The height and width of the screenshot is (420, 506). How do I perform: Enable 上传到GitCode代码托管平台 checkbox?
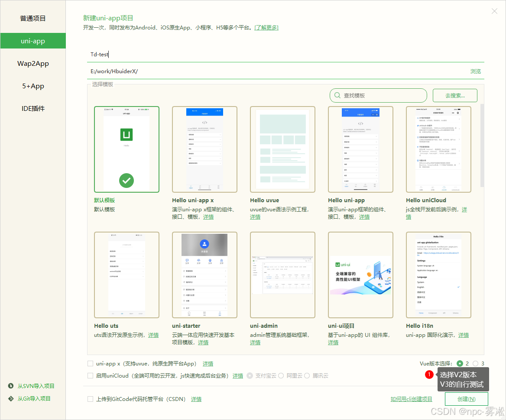[91, 399]
